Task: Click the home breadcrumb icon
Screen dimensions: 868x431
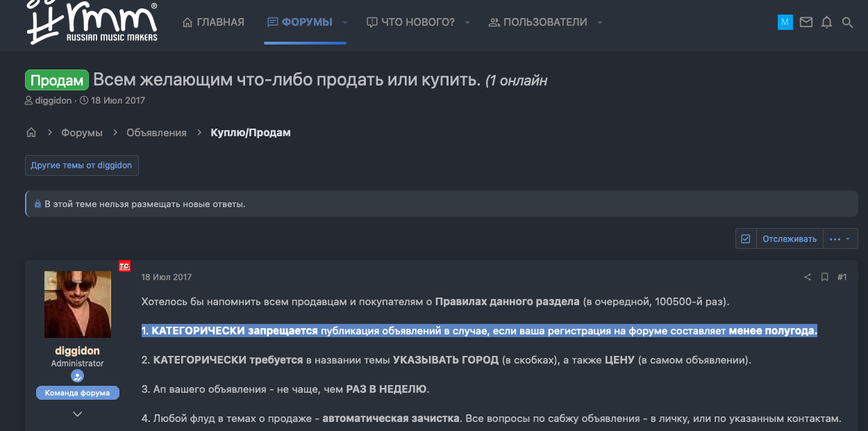Action: tap(31, 133)
